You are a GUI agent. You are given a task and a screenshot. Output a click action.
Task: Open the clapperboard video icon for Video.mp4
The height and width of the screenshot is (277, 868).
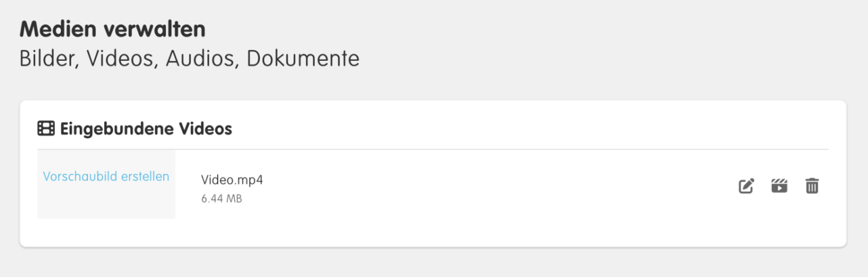pyautogui.click(x=779, y=186)
